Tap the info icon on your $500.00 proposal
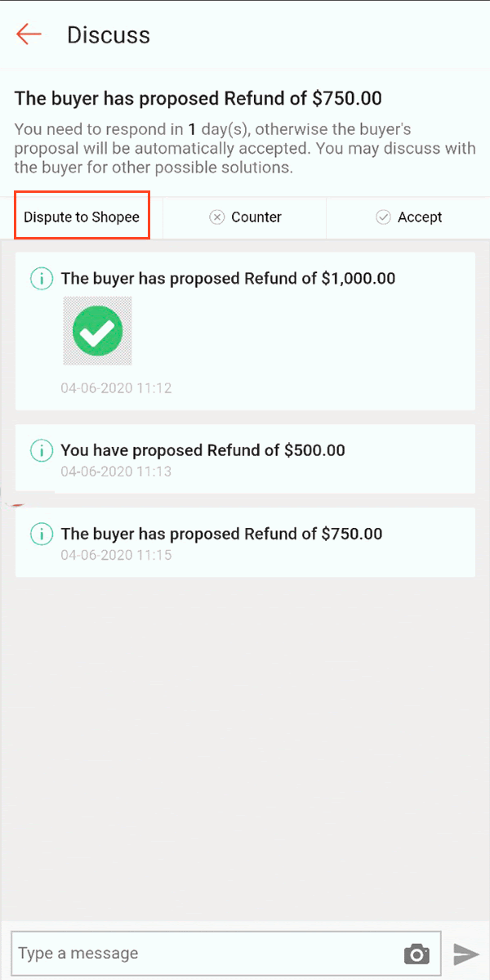Screen dimensions: 490x980 coord(42,450)
